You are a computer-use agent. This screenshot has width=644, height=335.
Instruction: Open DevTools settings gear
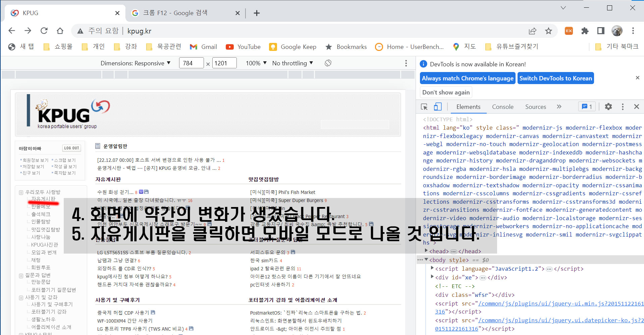pos(608,107)
